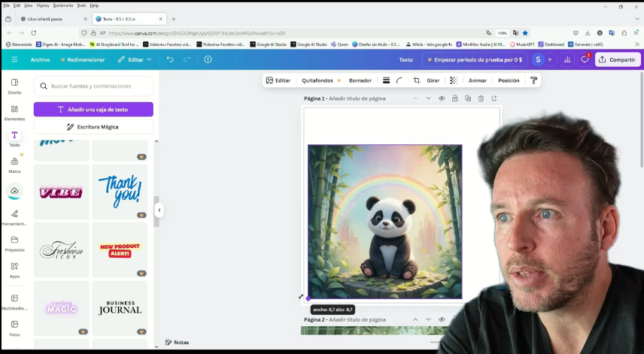Add collaborator with plus icon
644x354 pixels.
point(549,59)
